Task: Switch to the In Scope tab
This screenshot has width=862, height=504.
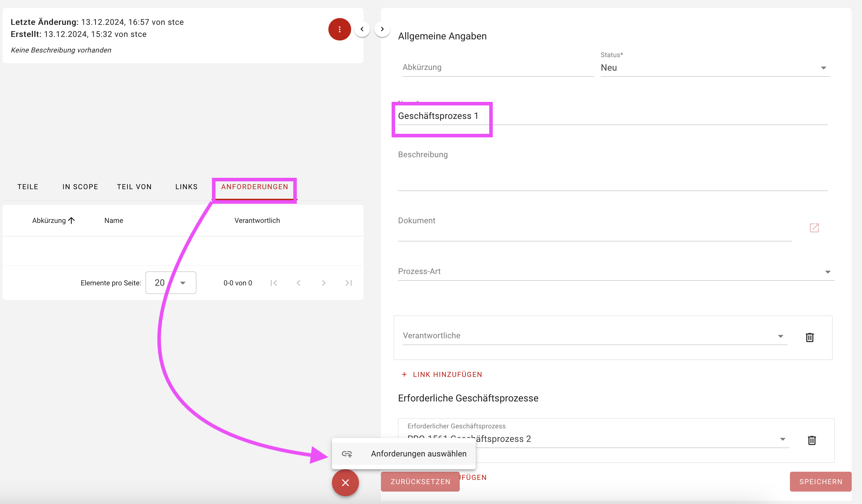Action: [x=80, y=187]
